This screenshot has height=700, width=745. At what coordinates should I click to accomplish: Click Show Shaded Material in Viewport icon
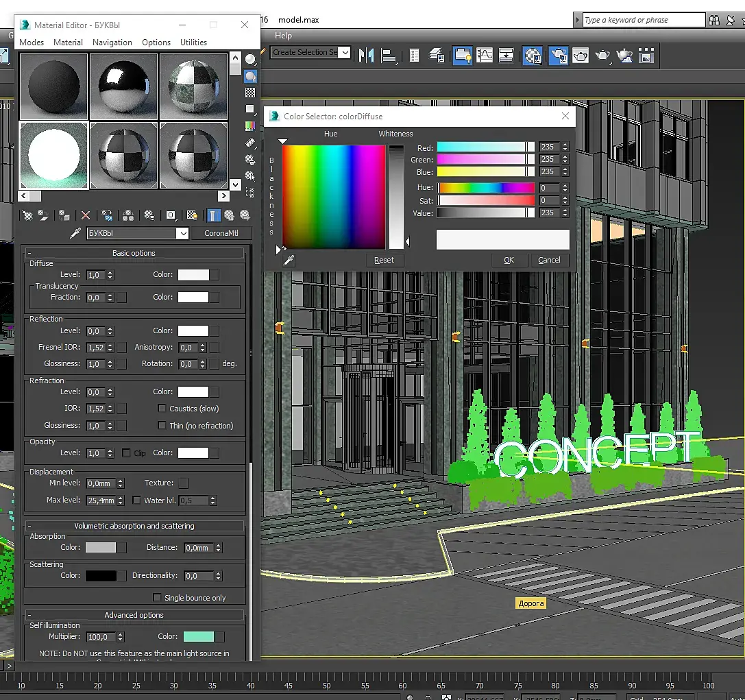[x=192, y=215]
